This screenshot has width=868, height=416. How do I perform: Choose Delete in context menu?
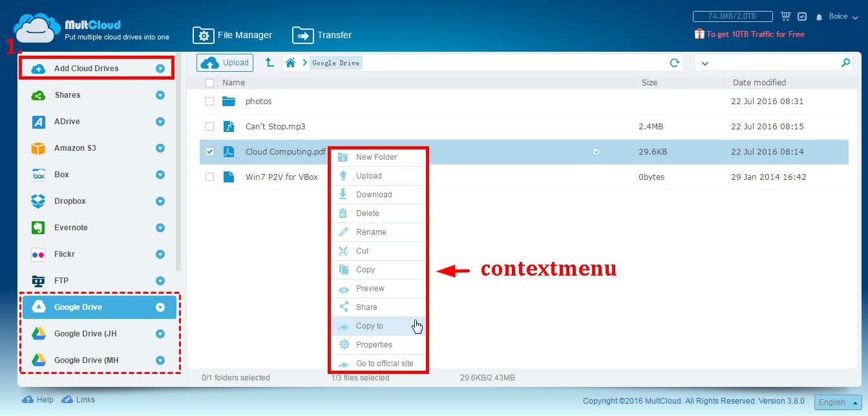(378, 213)
